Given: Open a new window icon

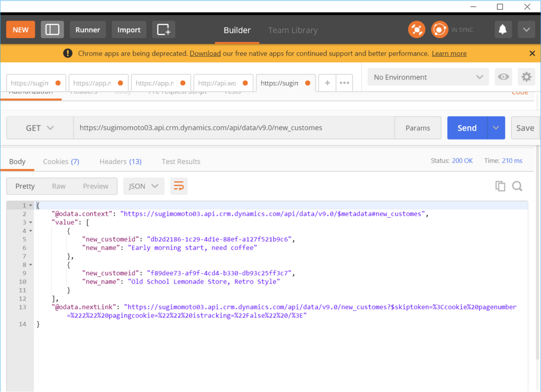Looking at the screenshot, I should [x=164, y=30].
